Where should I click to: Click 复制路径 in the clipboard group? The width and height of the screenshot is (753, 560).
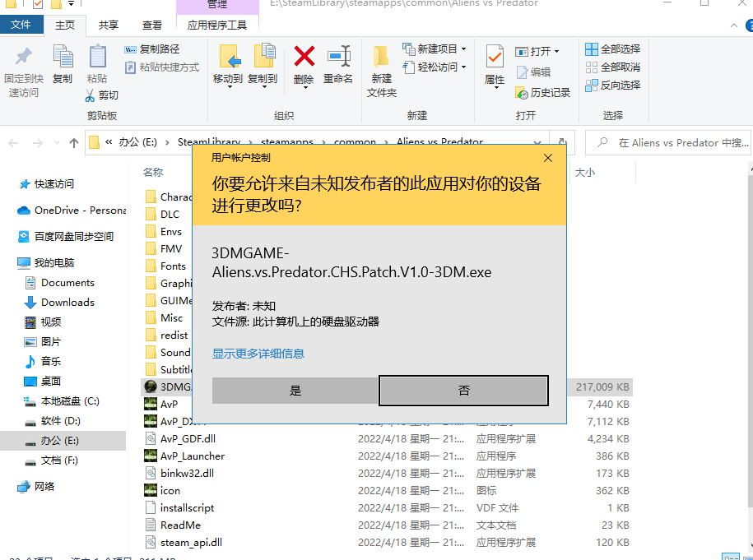coord(152,49)
